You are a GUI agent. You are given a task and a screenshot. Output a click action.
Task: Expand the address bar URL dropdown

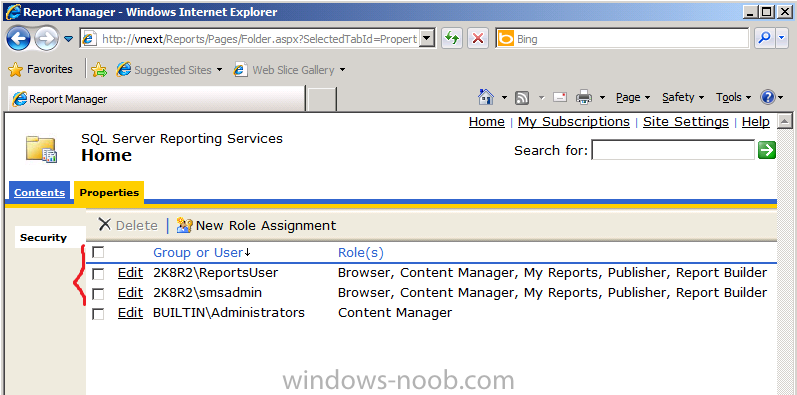(428, 39)
